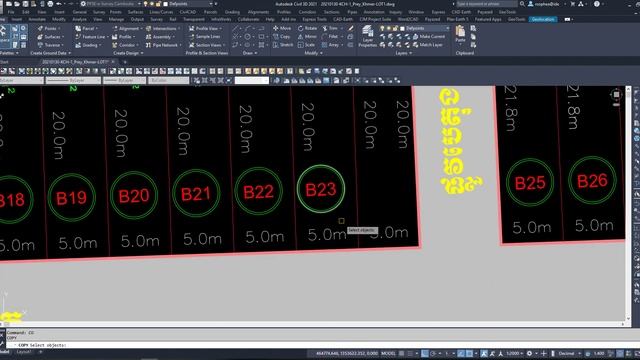Click the vertical scrollbar of drawing area

tap(629, 204)
